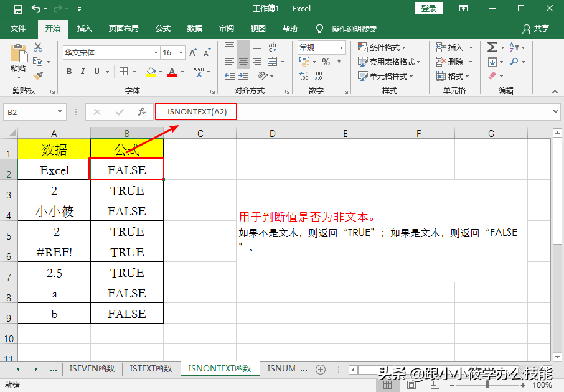The height and width of the screenshot is (392, 564).
Task: Open the font name dropdown
Action: pos(156,53)
